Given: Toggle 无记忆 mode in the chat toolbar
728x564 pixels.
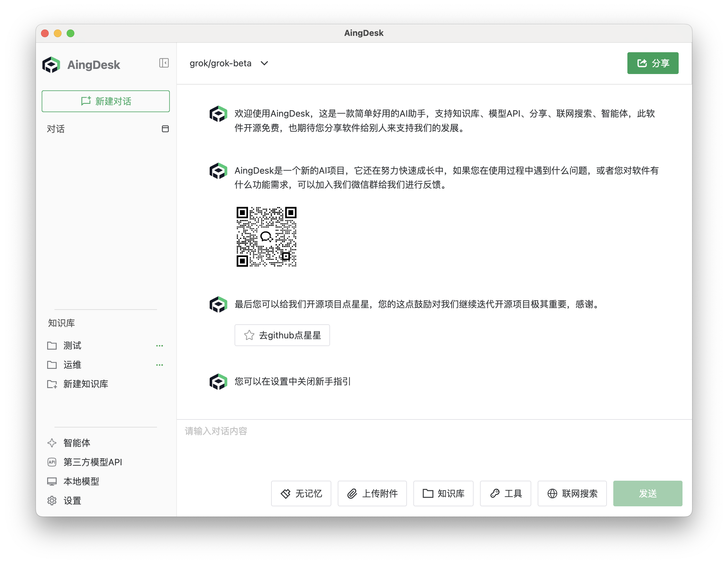Looking at the screenshot, I should (x=301, y=494).
